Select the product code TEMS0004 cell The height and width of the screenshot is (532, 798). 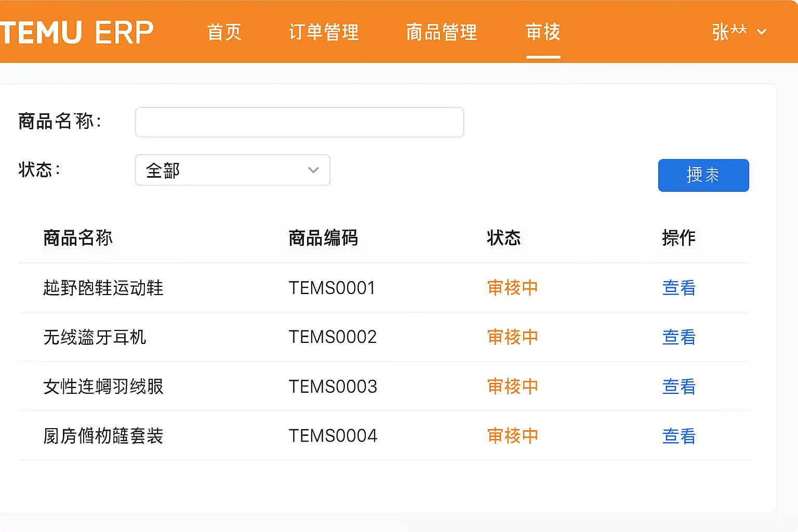(332, 436)
